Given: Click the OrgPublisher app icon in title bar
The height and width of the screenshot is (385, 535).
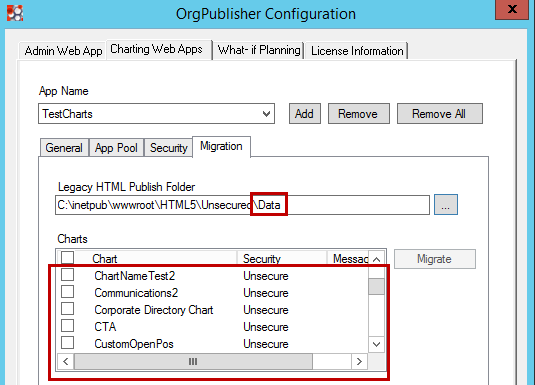Looking at the screenshot, I should click(x=15, y=13).
